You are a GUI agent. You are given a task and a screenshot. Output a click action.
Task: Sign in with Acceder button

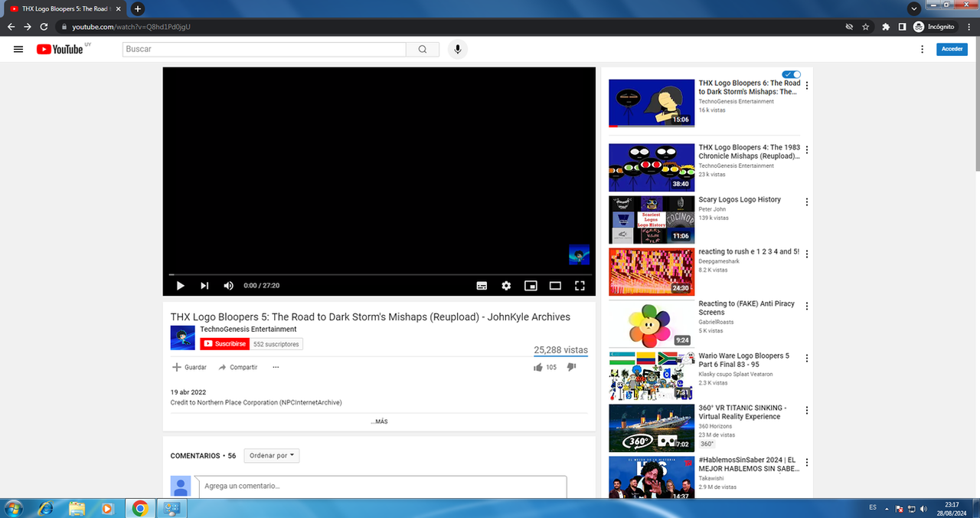pos(952,49)
